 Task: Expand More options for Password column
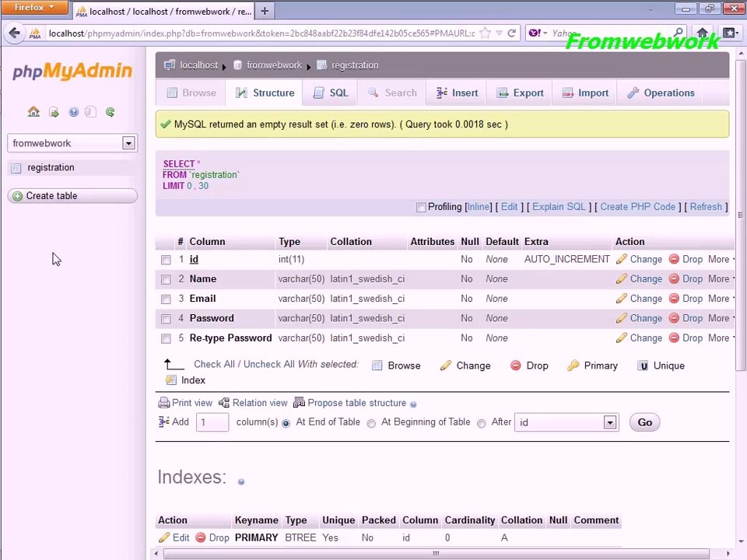721,318
